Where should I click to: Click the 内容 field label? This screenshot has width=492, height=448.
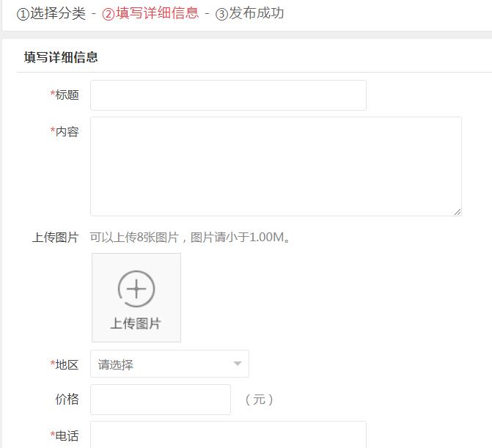tap(66, 132)
